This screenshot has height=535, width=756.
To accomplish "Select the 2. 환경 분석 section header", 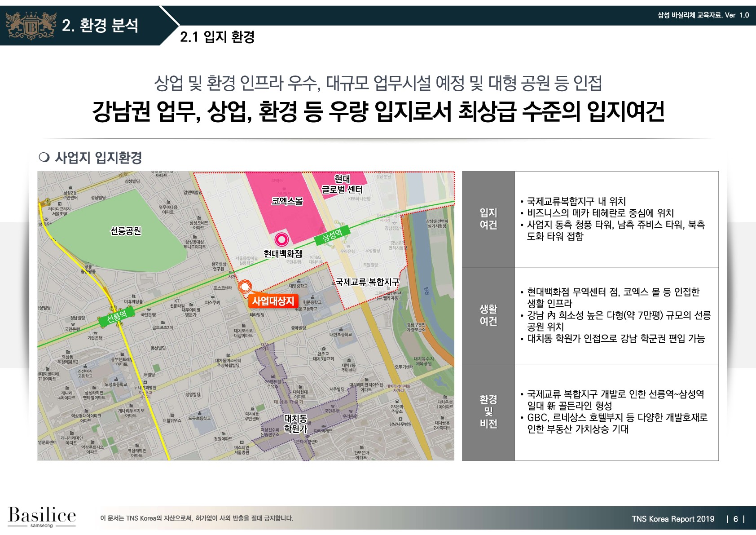I will pos(100,26).
